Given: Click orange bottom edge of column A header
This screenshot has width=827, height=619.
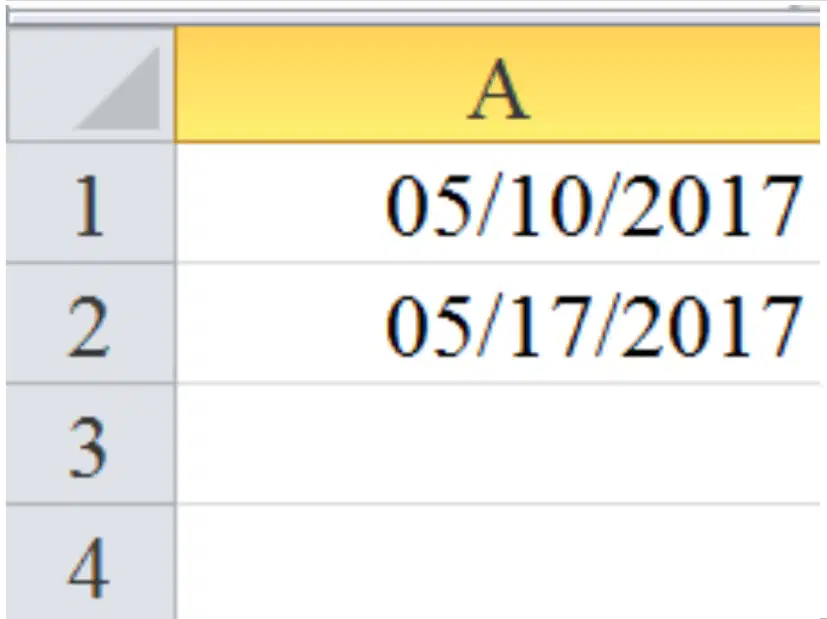Looking at the screenshot, I should click(x=498, y=142).
